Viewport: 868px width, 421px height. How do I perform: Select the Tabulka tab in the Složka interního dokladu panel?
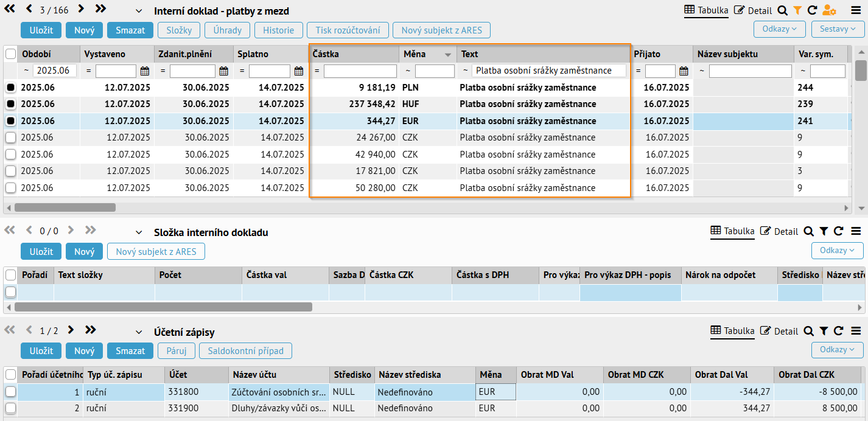(733, 231)
